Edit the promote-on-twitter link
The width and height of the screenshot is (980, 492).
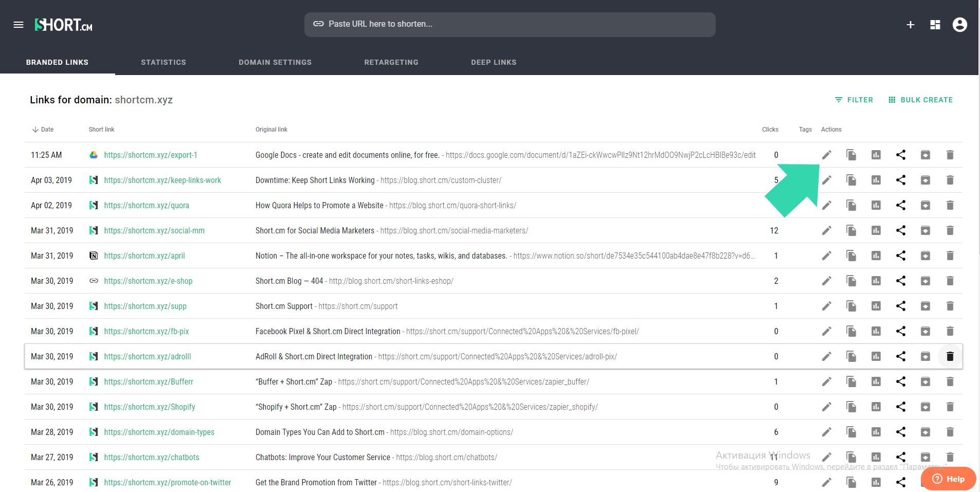point(826,482)
